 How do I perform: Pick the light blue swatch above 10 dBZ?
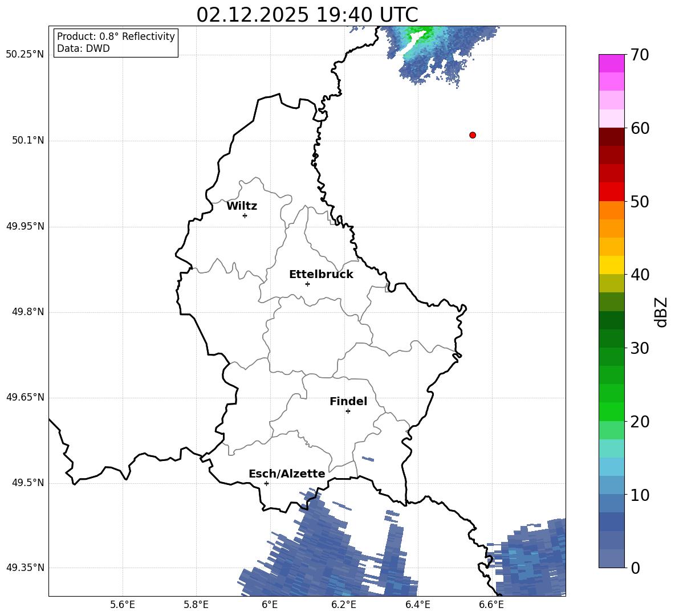point(612,485)
